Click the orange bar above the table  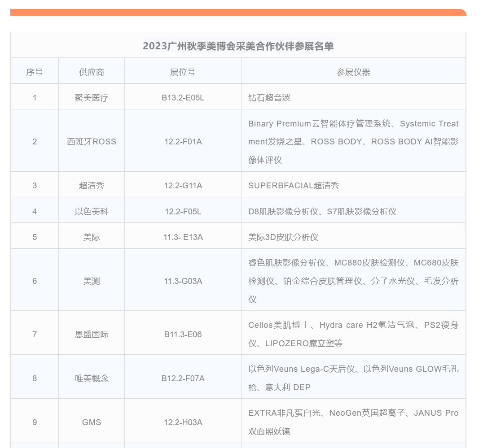[238, 12]
